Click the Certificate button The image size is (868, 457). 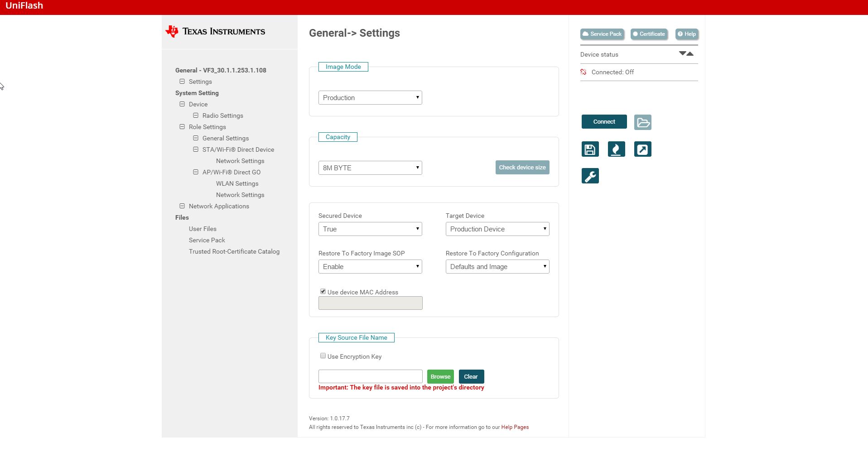(x=649, y=34)
